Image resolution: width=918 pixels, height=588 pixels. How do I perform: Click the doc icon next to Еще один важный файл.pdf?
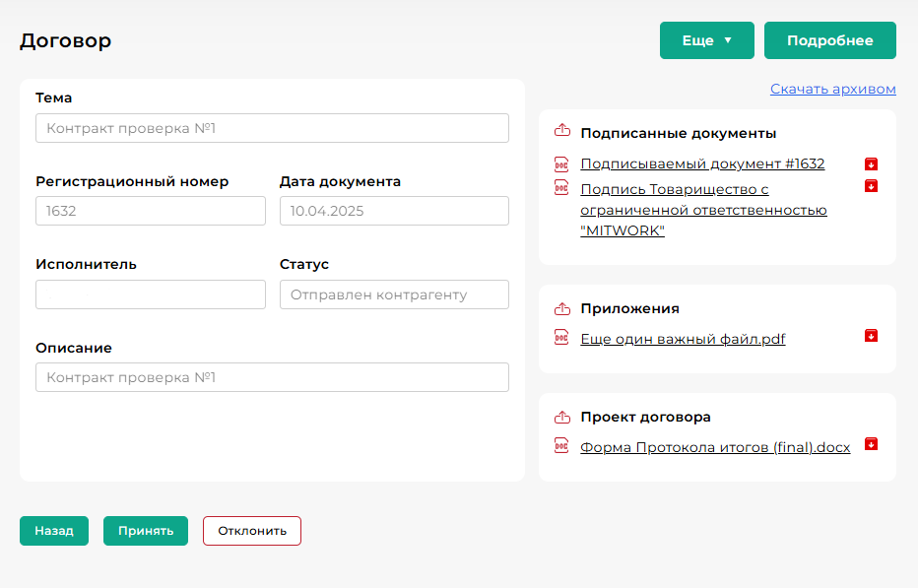[x=561, y=337]
